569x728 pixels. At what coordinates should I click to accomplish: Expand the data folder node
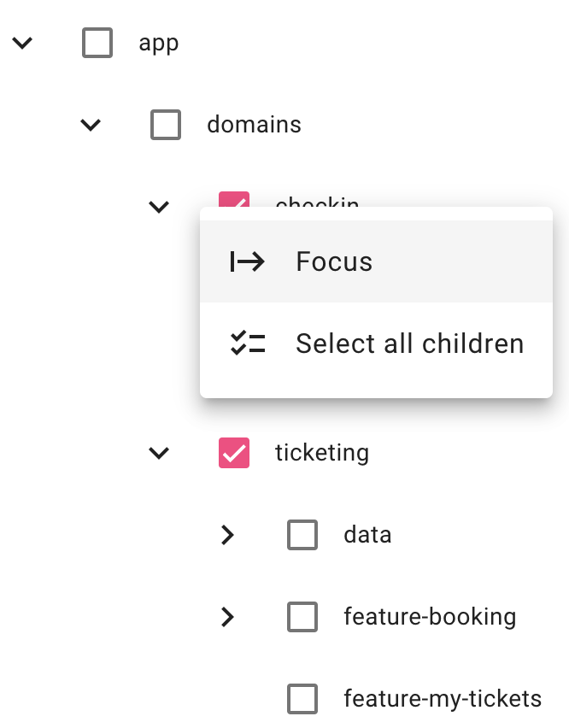pyautogui.click(x=227, y=535)
